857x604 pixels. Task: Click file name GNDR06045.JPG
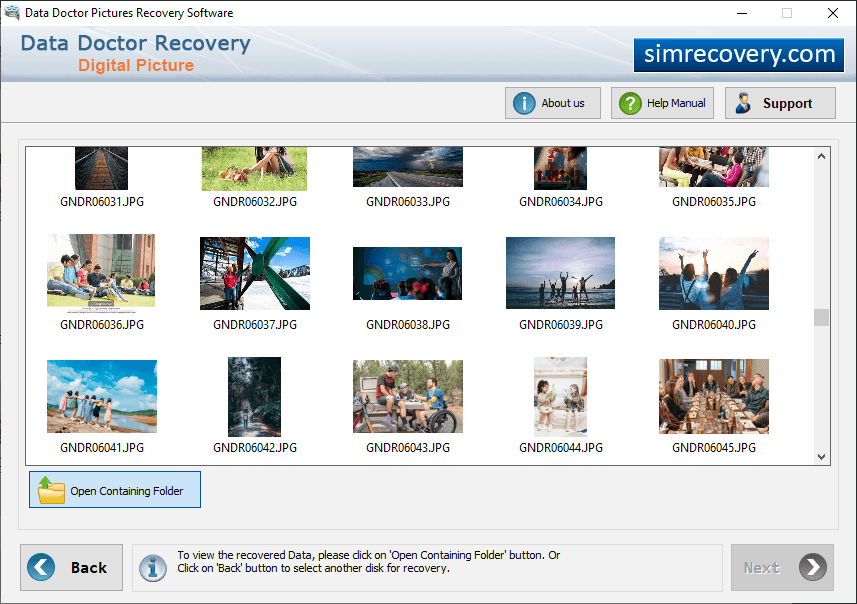pyautogui.click(x=714, y=448)
